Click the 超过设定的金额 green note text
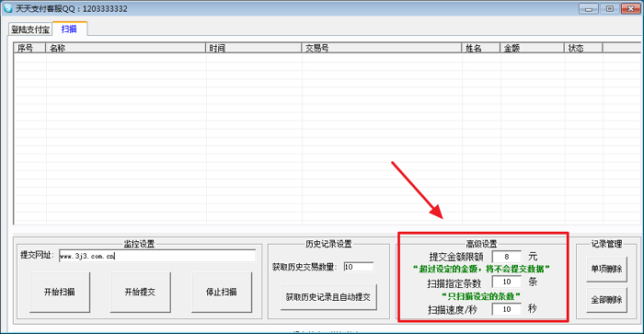The image size is (644, 334). pos(481,269)
